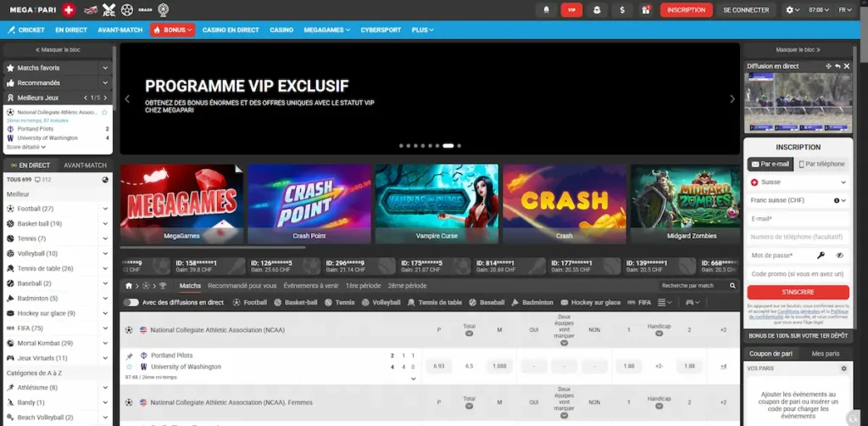
Task: Open the JCC crossed bats icon
Action: tap(109, 10)
